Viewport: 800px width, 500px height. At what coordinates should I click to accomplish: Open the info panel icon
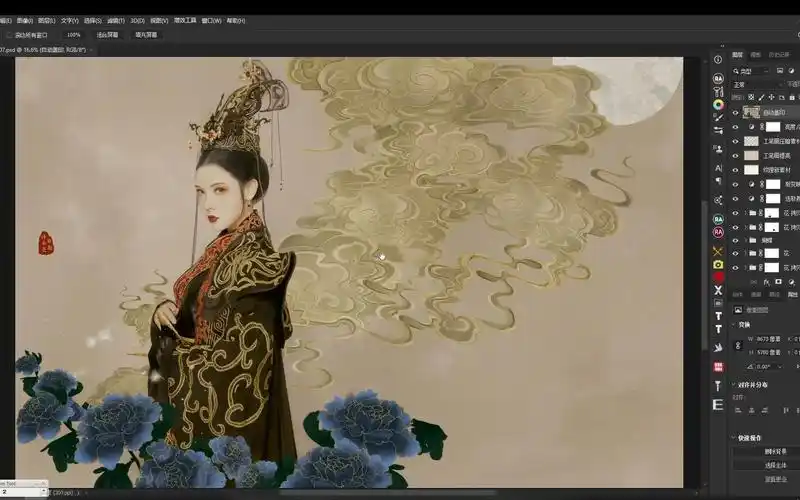point(718,60)
